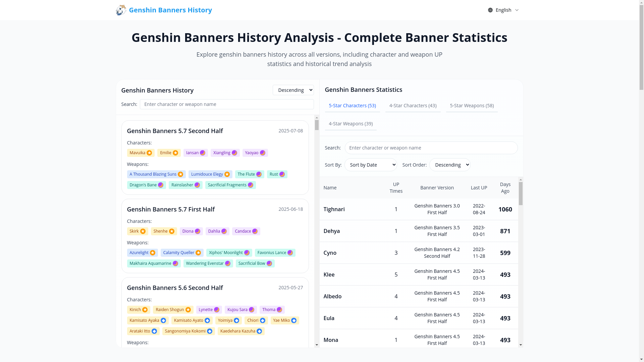Click Genshin Banners History site title link
Image resolution: width=644 pixels, height=362 pixels.
[x=170, y=10]
